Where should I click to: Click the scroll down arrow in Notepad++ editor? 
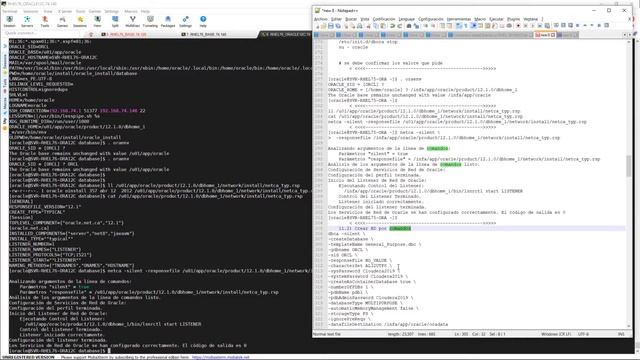click(629, 325)
